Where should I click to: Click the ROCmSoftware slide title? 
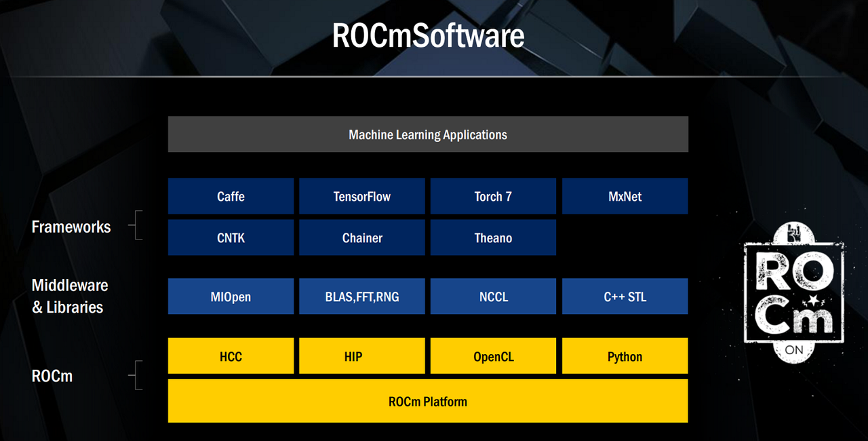(x=428, y=35)
